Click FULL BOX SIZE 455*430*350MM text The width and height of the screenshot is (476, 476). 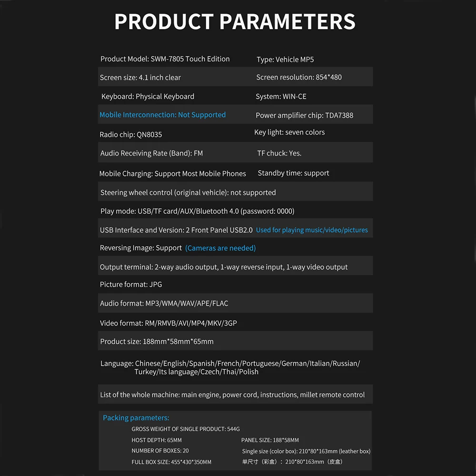(171, 462)
